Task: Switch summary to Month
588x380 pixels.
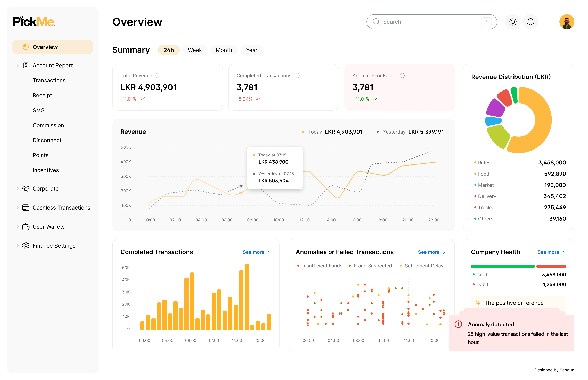Action: tap(224, 50)
